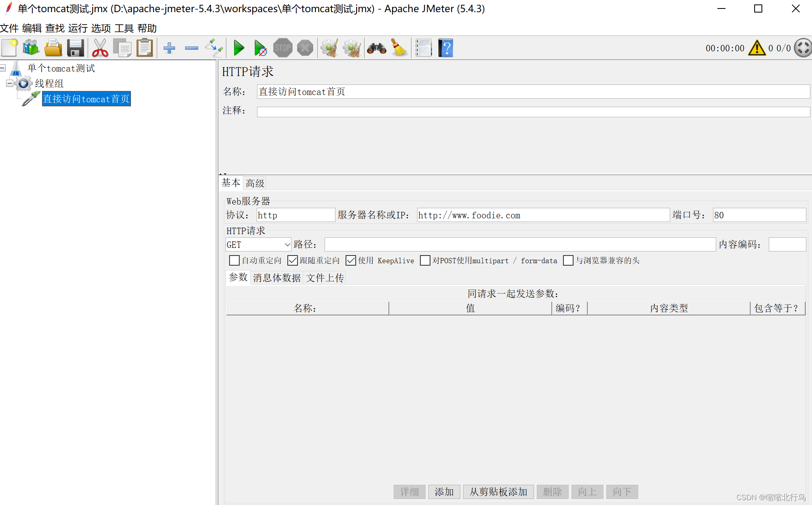The height and width of the screenshot is (505, 812).
Task: Clear results with single broom gear icon
Action: (x=330, y=48)
